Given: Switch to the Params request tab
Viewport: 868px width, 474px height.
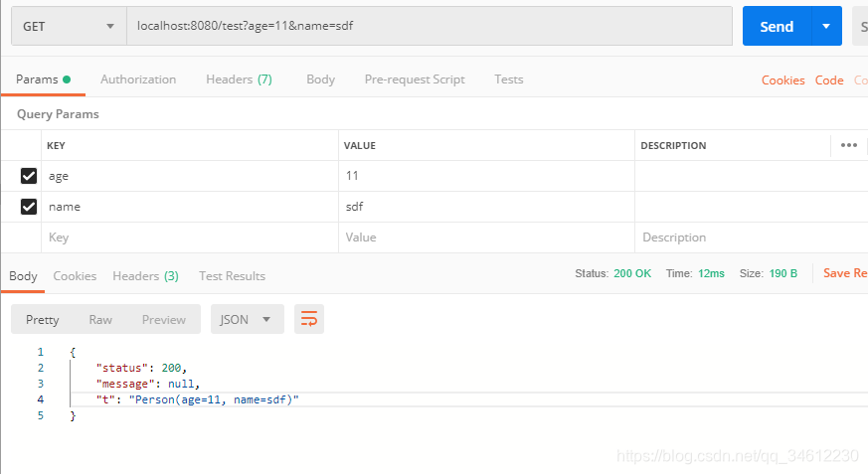Looking at the screenshot, I should point(43,79).
